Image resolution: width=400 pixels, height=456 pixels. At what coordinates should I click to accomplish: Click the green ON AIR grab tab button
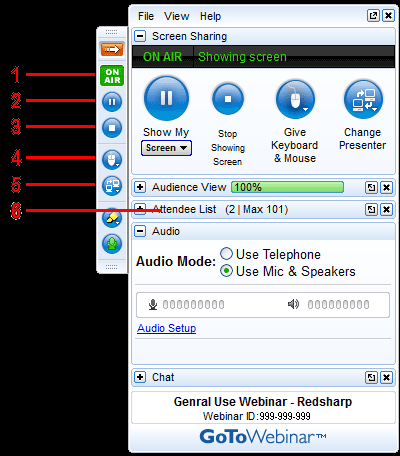point(112,76)
